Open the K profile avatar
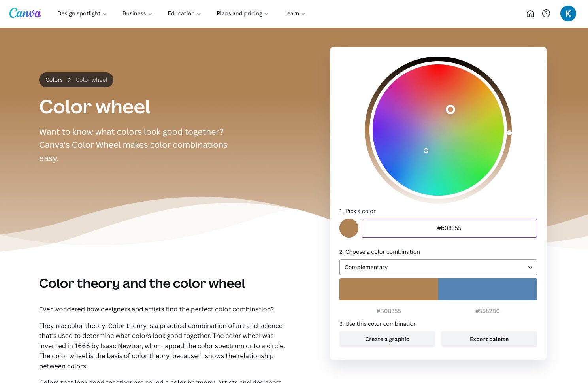Image resolution: width=588 pixels, height=383 pixels. pos(568,13)
